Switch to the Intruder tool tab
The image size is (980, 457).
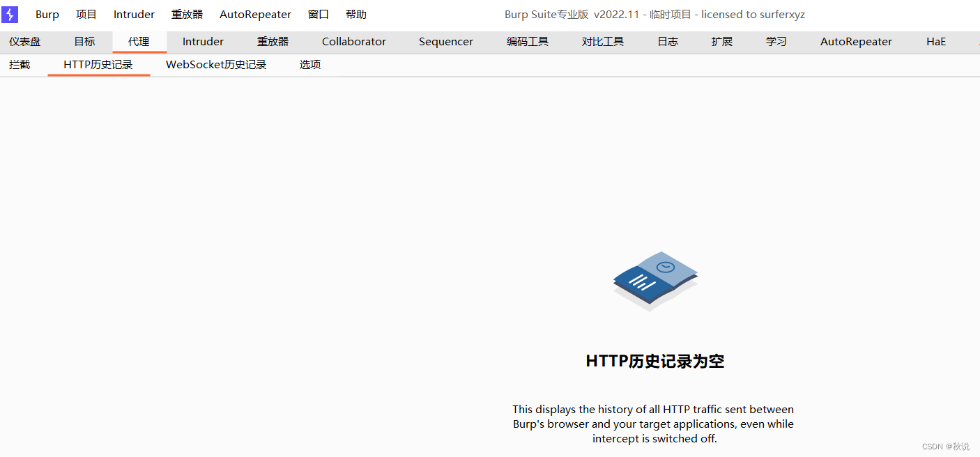203,42
